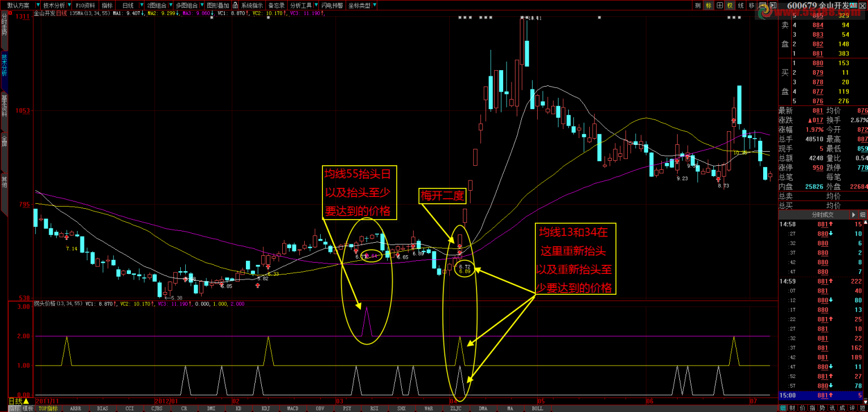
Task: Select the 线 line drawing icon
Action: point(741,5)
